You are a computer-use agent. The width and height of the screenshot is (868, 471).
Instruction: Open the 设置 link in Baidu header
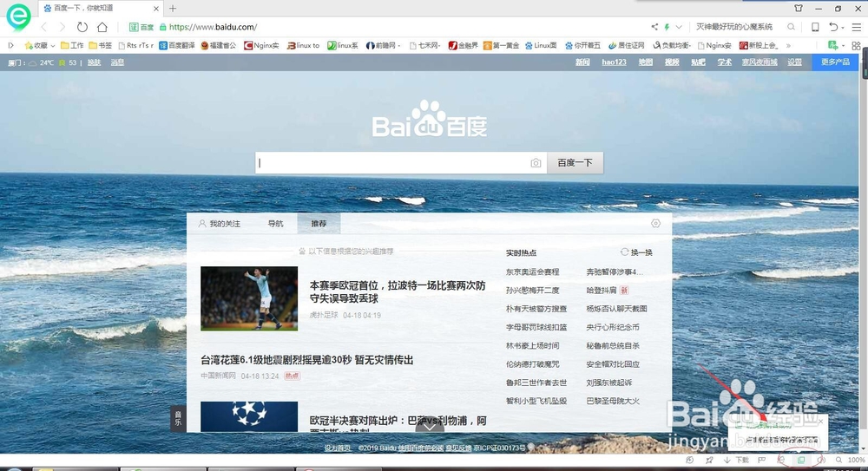tap(795, 62)
